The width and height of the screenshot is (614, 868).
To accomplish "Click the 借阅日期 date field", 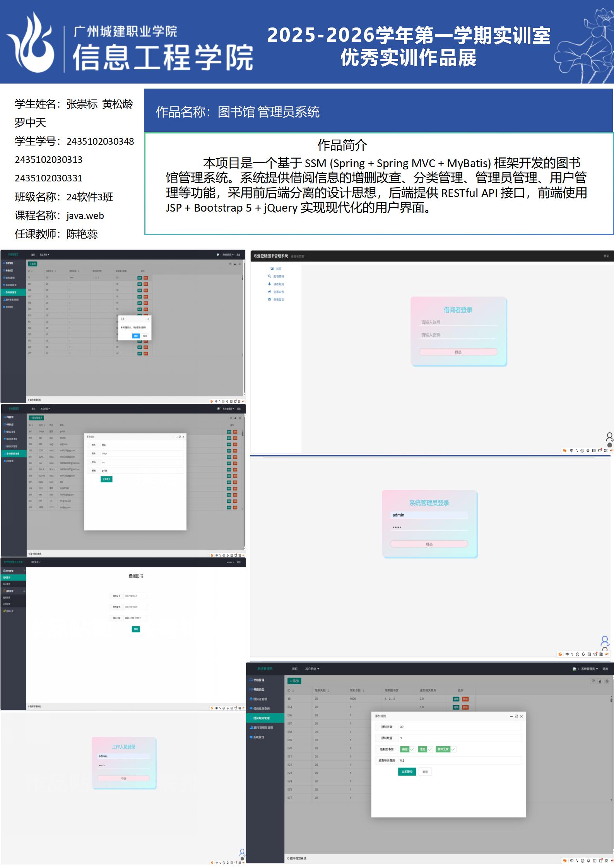I will [135, 618].
